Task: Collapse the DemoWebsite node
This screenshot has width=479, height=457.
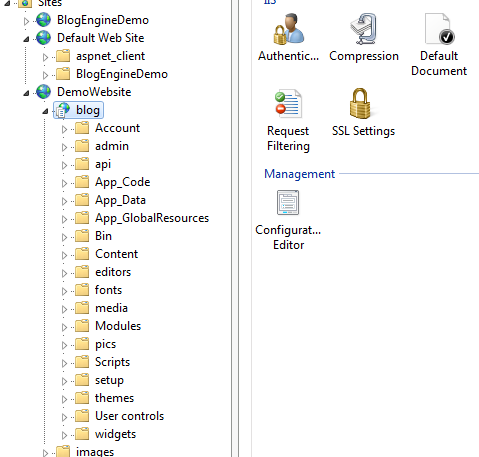Action: pyautogui.click(x=26, y=93)
